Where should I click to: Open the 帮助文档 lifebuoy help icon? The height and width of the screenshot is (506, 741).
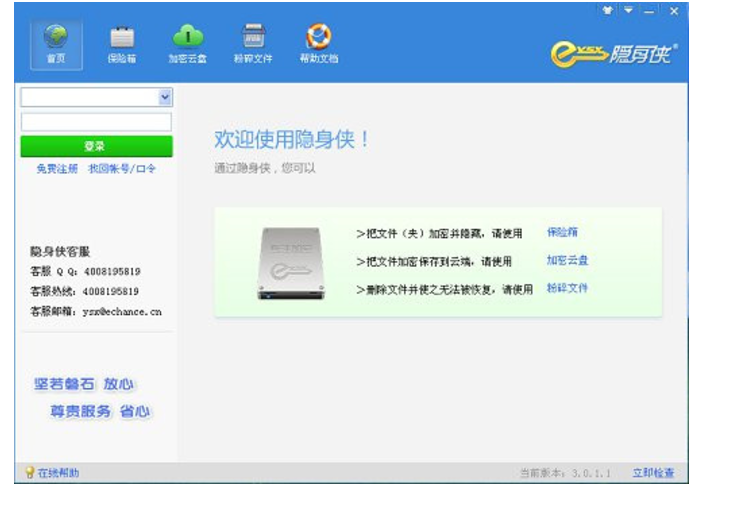click(319, 38)
